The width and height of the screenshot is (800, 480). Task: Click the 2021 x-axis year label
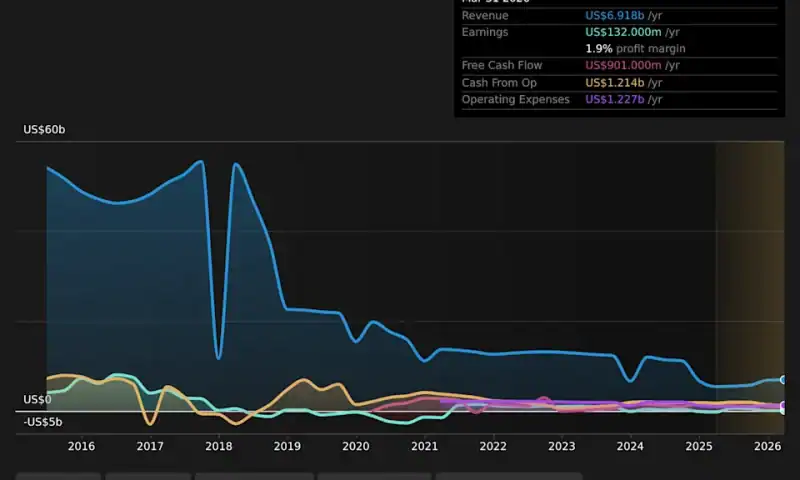coord(424,446)
